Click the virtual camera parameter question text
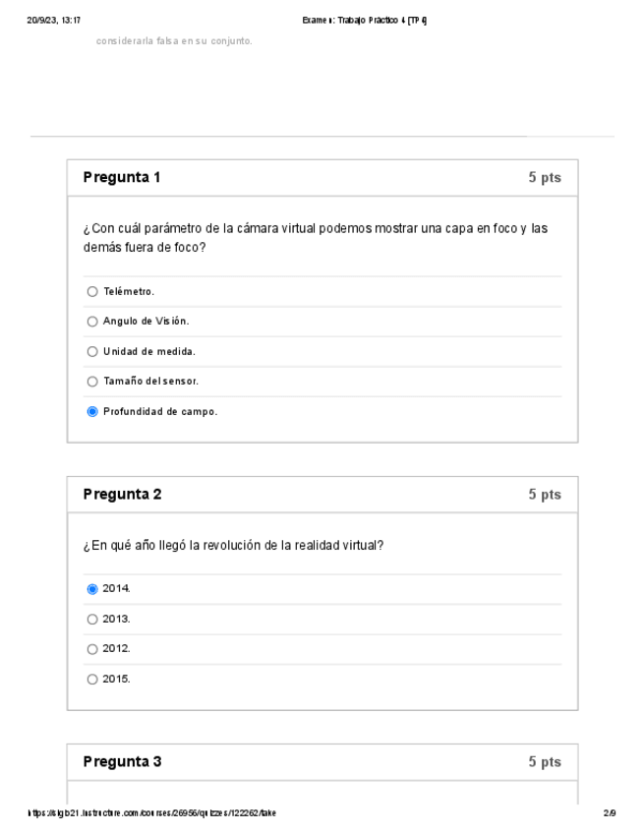The height and width of the screenshot is (834, 644). (x=316, y=237)
